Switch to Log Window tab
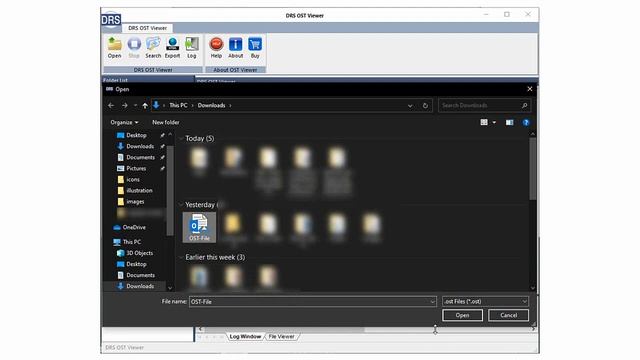This screenshot has height=360, width=640. [245, 336]
